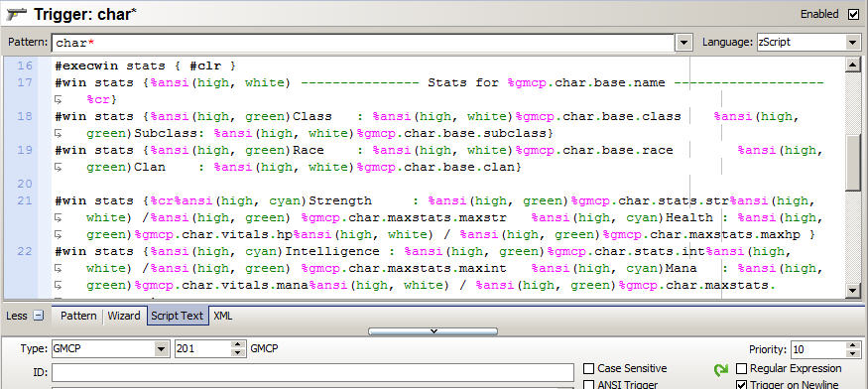Image resolution: width=868 pixels, height=389 pixels.
Task: Click the 201 type number field
Action: (203, 349)
